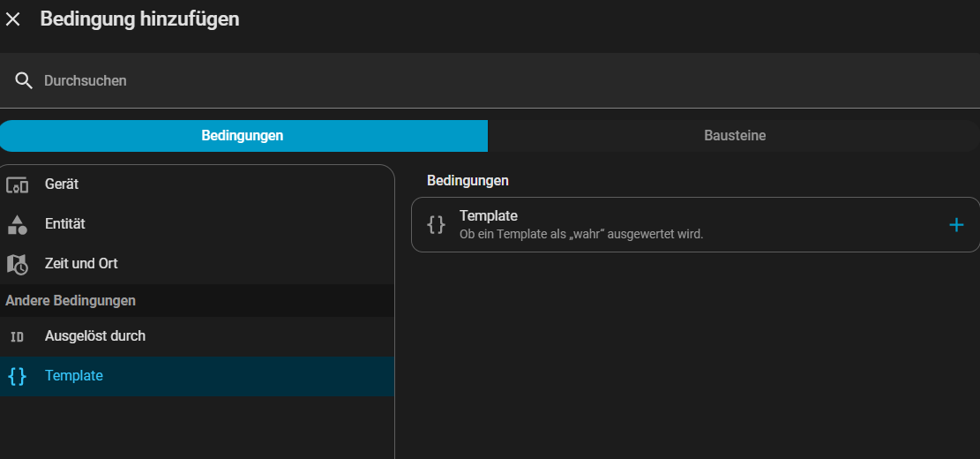Click the ID icon beside Ausgelöst durch
This screenshot has height=459, width=980.
pyautogui.click(x=18, y=336)
